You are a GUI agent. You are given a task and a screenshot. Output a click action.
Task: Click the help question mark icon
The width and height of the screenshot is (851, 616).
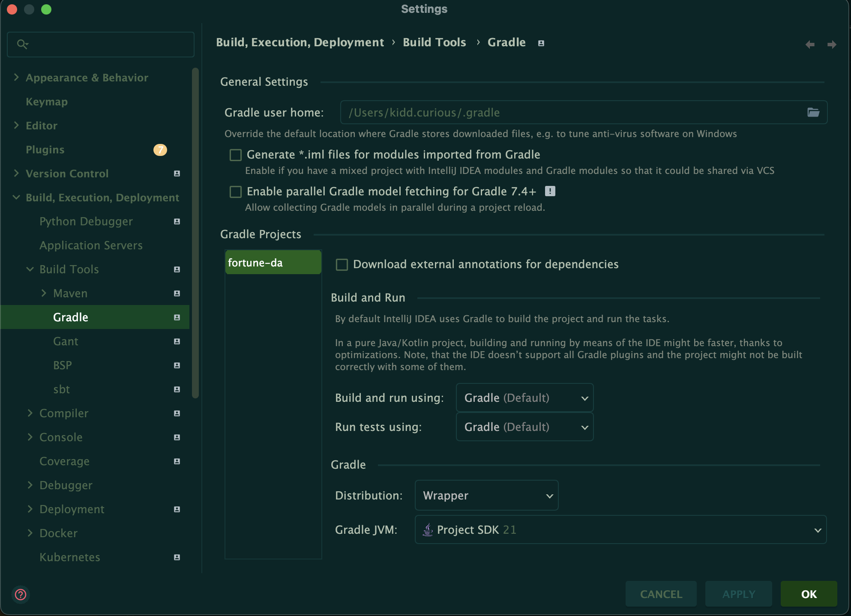coord(21,594)
